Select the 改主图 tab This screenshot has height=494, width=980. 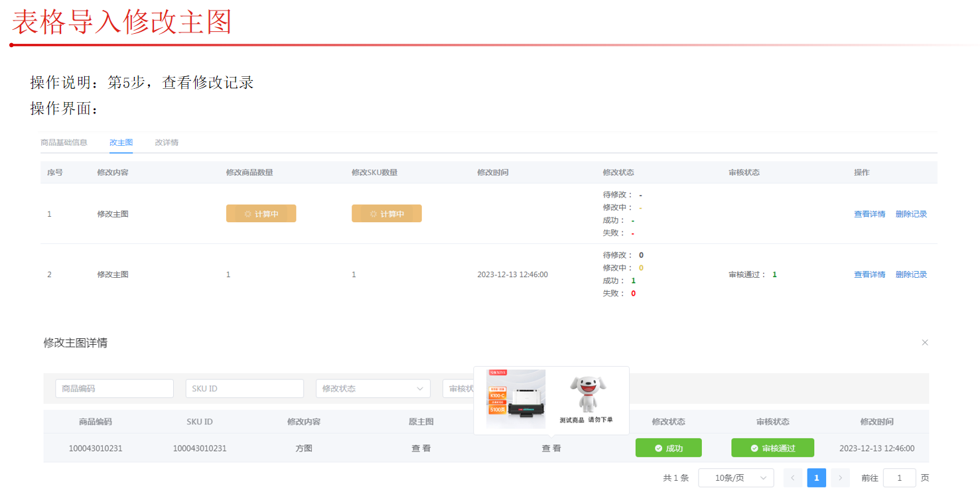(x=121, y=143)
